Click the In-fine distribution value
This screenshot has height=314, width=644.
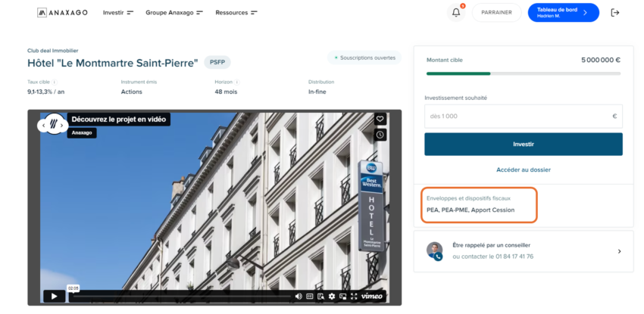tap(317, 92)
